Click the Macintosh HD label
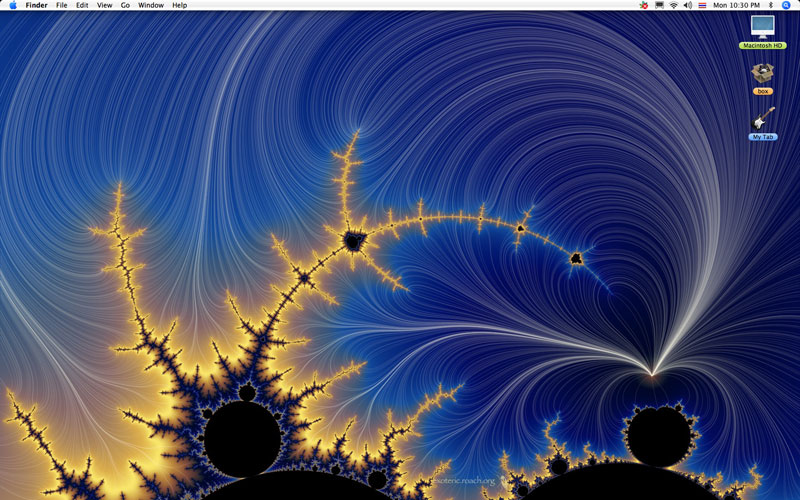Viewport: 800px width, 500px height. point(763,45)
